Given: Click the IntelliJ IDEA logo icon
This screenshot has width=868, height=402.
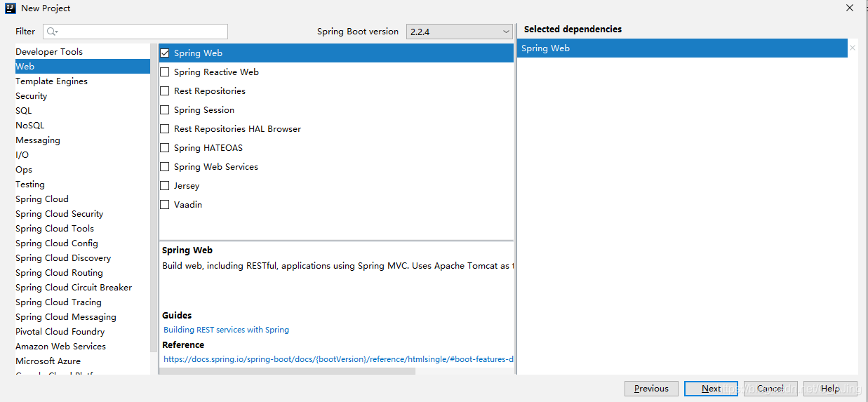Looking at the screenshot, I should click(11, 8).
